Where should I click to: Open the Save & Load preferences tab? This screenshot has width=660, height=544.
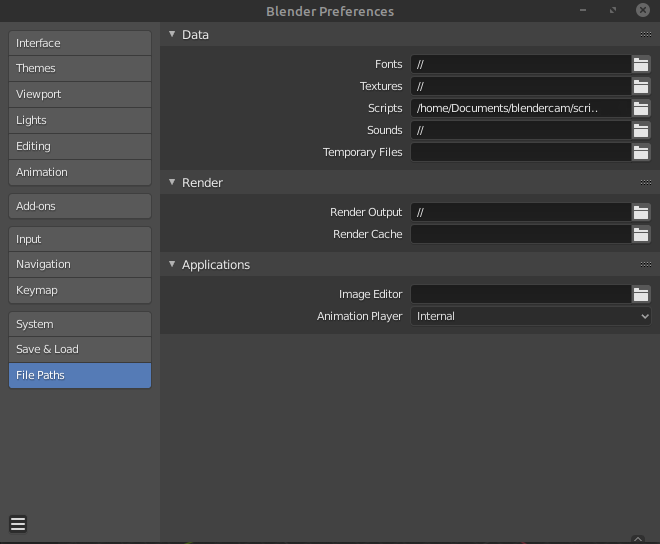80,349
